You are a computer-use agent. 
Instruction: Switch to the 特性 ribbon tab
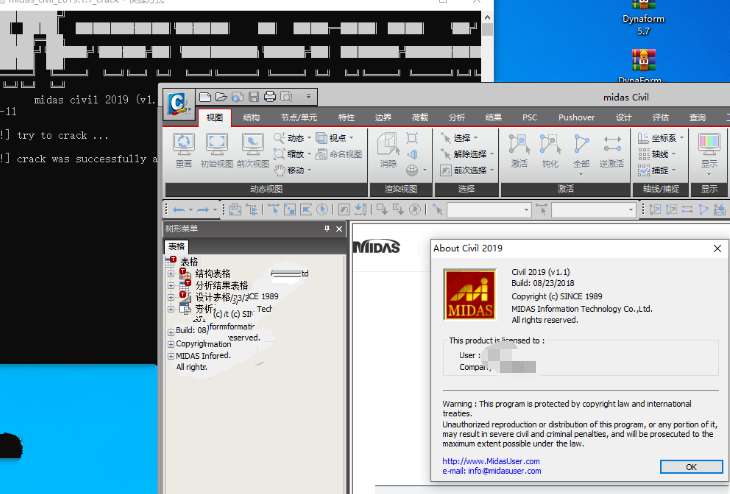[x=346, y=117]
